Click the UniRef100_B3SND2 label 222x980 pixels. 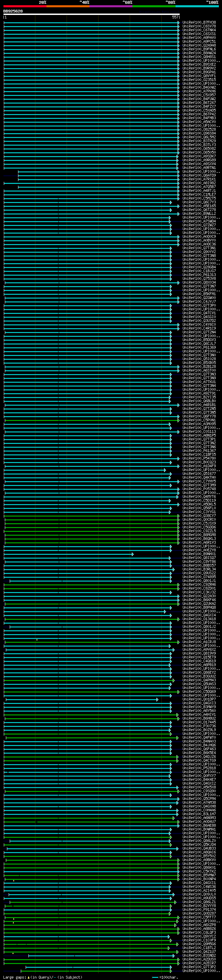tap(199, 956)
